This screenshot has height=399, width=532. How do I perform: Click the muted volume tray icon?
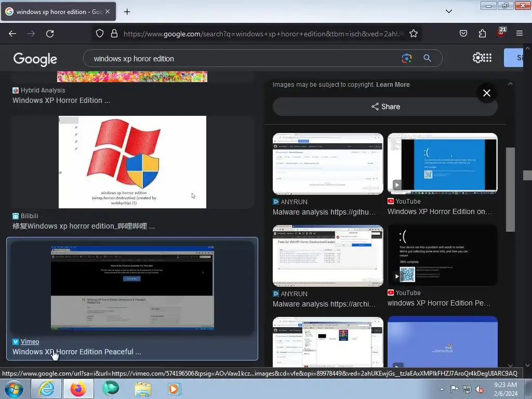(480, 389)
